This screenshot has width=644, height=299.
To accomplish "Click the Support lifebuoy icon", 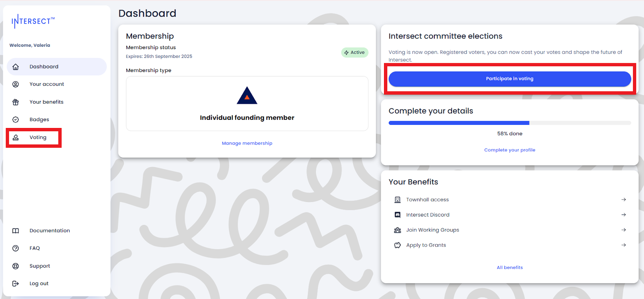I will coord(16,266).
